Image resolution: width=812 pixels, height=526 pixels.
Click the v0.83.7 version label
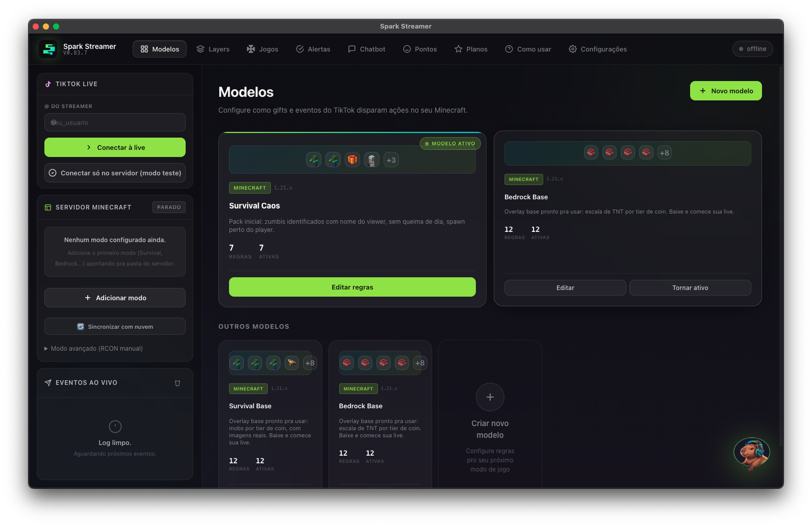[x=75, y=53]
